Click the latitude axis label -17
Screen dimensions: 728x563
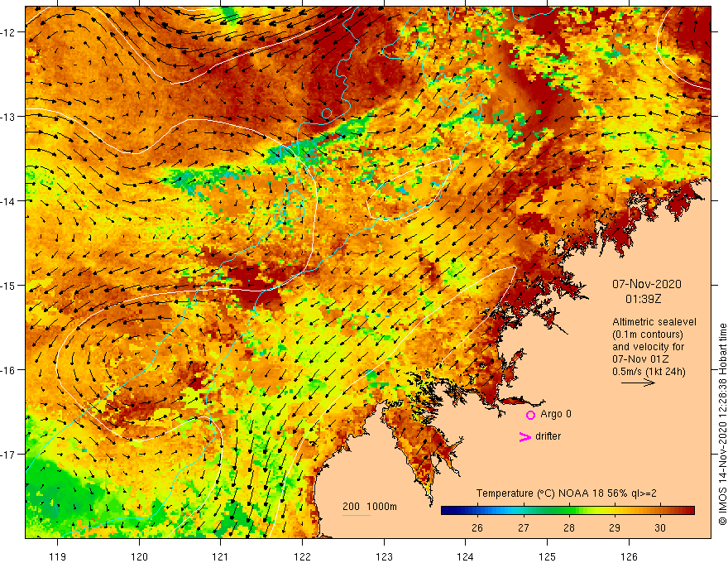coord(9,455)
